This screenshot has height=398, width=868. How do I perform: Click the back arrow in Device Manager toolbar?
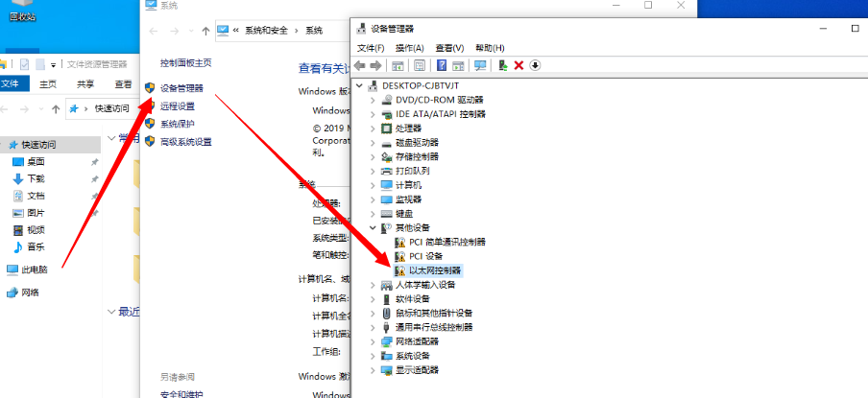tap(361, 65)
